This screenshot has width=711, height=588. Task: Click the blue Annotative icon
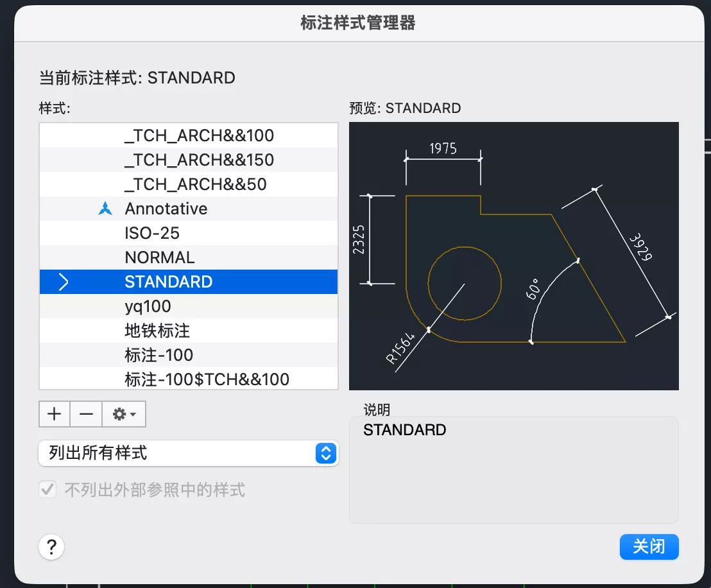tap(105, 209)
